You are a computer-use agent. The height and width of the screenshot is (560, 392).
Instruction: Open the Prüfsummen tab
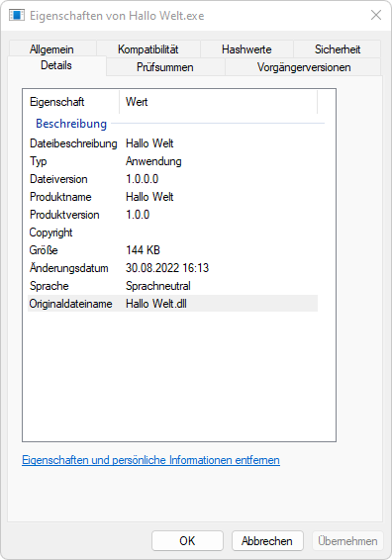tap(165, 67)
